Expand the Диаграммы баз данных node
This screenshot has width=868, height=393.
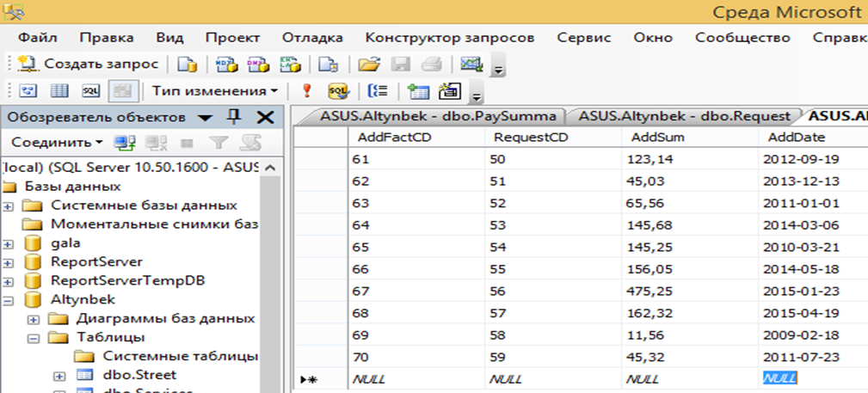[x=34, y=319]
